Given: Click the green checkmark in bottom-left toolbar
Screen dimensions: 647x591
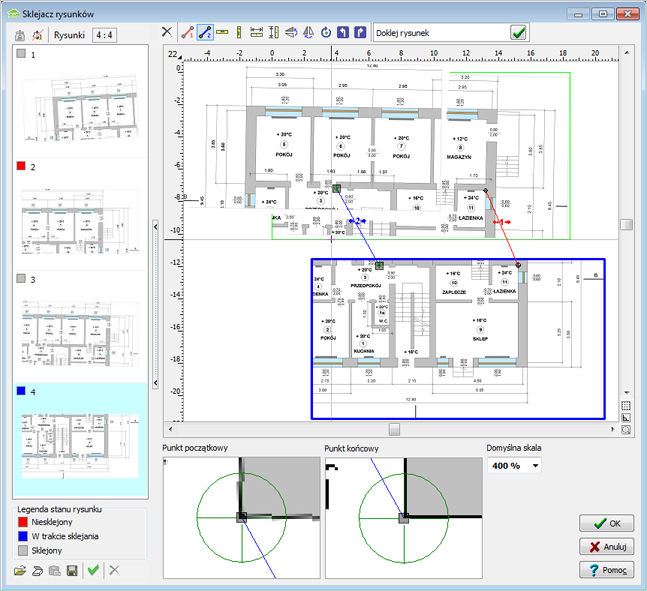Looking at the screenshot, I should point(94,570).
